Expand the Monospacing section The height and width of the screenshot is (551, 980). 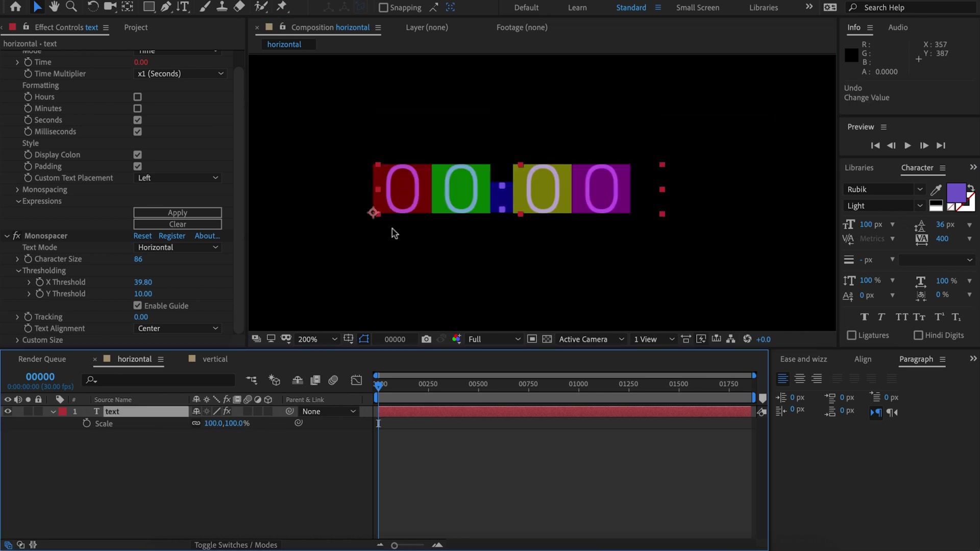[17, 190]
